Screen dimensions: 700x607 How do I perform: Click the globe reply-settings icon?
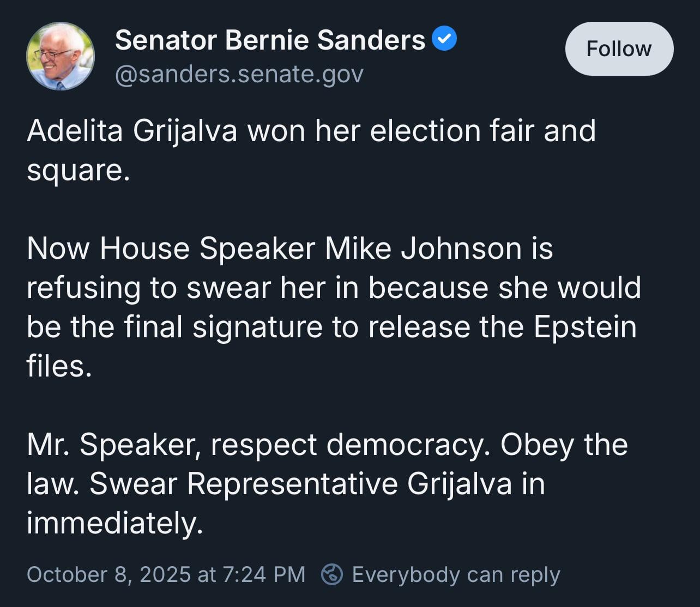click(331, 574)
